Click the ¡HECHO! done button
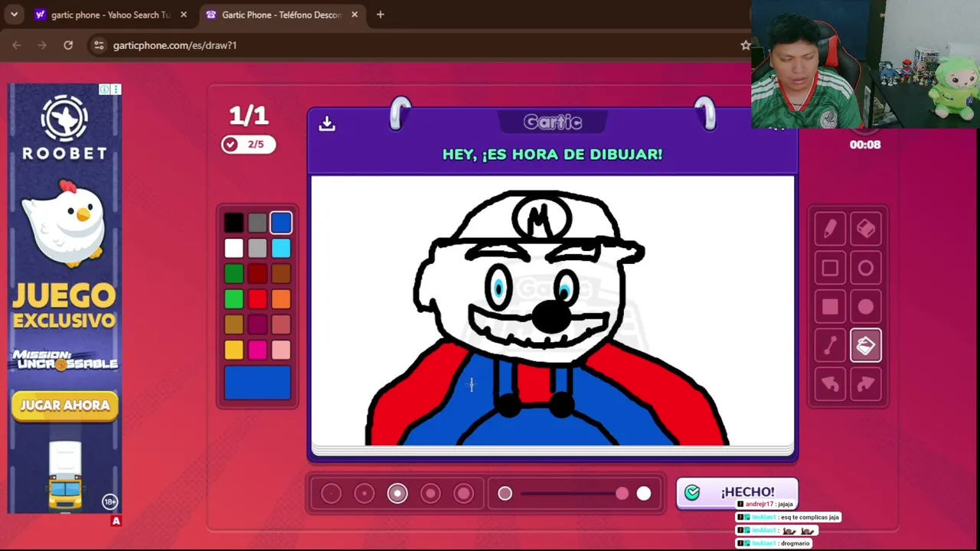The height and width of the screenshot is (551, 980). coord(737,492)
